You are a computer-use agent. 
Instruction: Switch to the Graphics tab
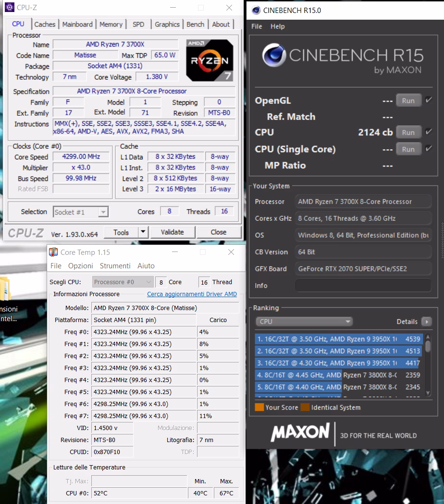(167, 24)
